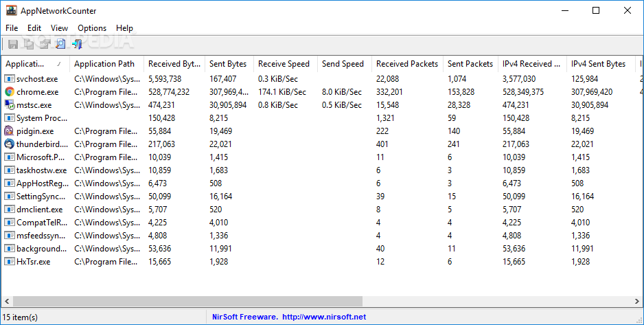
Task: Open the Edit menu
Action: [x=34, y=28]
